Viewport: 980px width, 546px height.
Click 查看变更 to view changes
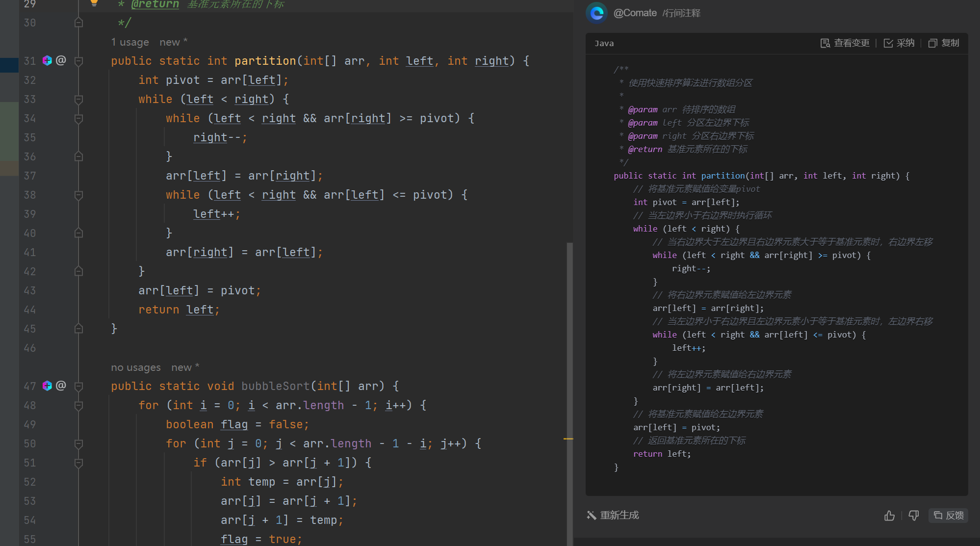[x=845, y=43]
